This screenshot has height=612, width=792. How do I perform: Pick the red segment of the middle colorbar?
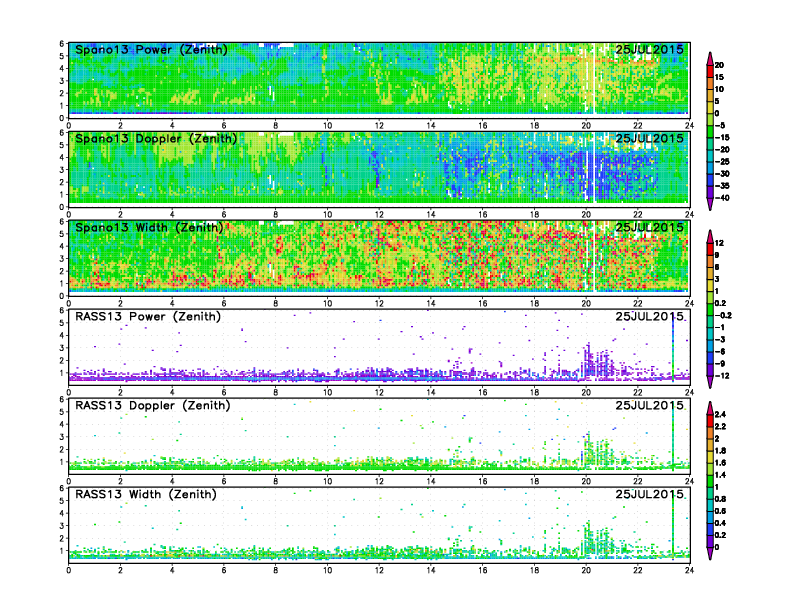pyautogui.click(x=710, y=249)
